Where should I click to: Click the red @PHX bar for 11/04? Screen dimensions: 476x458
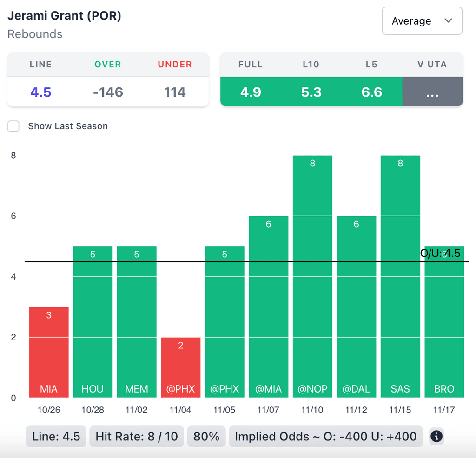click(x=181, y=367)
